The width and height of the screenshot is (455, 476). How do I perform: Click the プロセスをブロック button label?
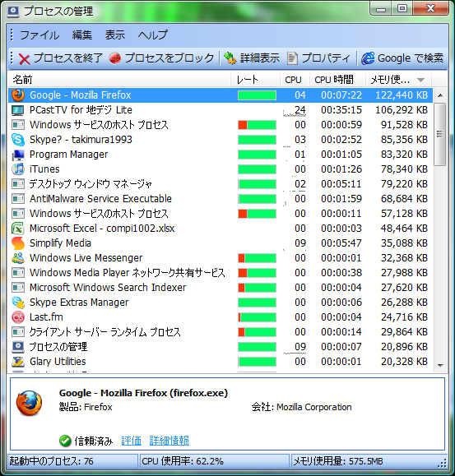pos(169,58)
